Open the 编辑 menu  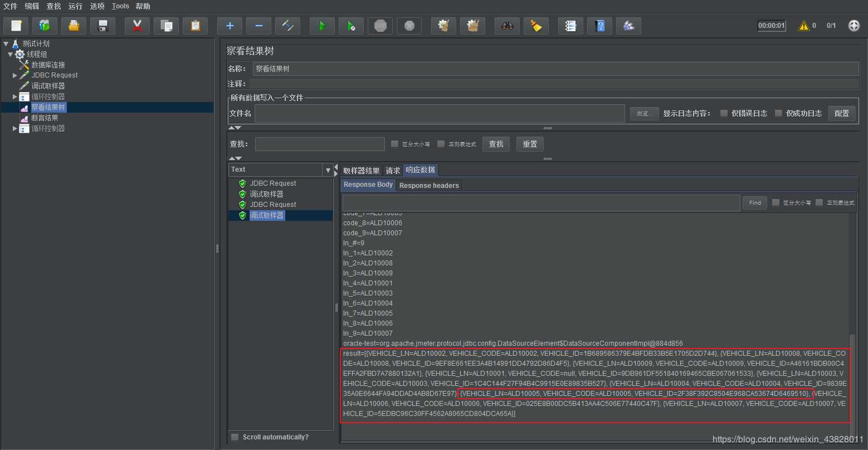[32, 6]
